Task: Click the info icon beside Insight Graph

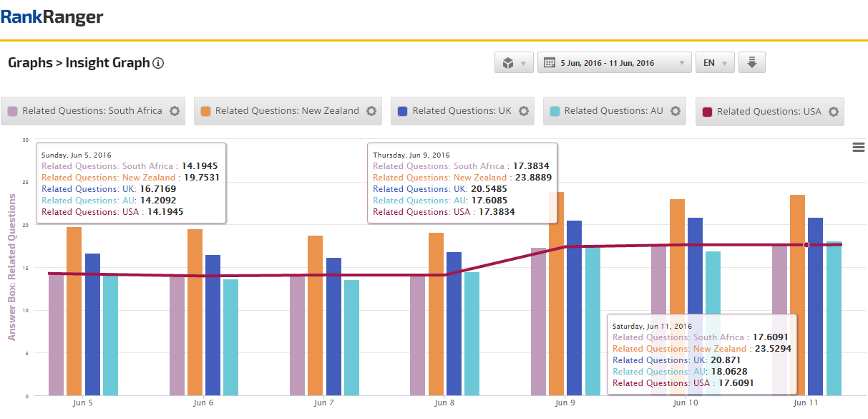Action: click(x=159, y=63)
